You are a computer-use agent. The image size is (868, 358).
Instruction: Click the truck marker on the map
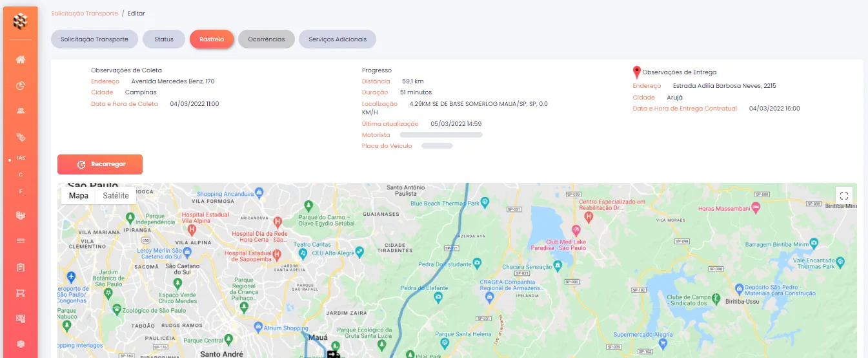pyautogui.click(x=333, y=353)
